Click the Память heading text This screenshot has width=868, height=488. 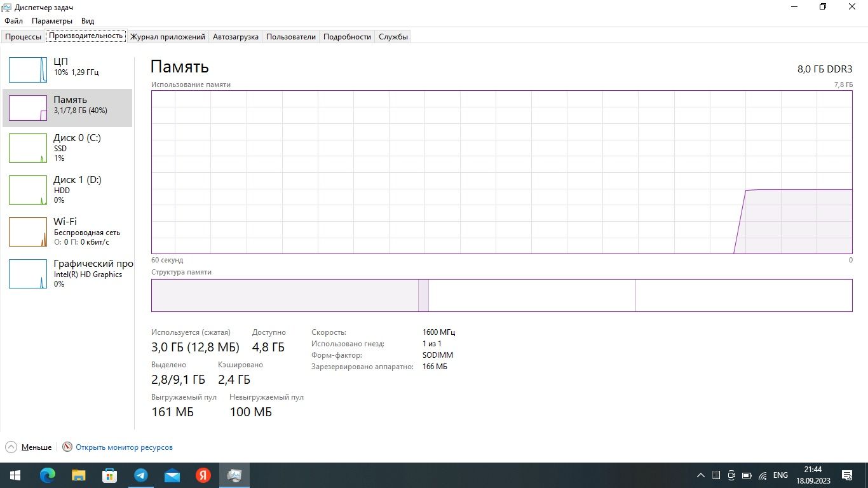(x=180, y=67)
